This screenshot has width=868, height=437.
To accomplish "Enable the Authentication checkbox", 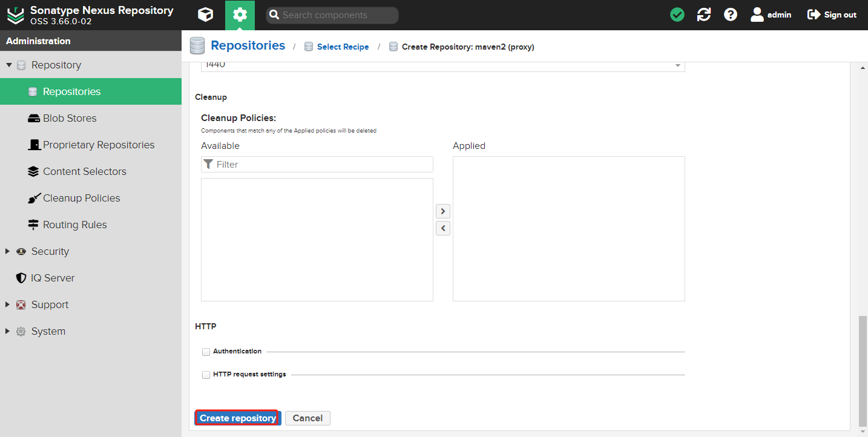I will pyautogui.click(x=206, y=352).
